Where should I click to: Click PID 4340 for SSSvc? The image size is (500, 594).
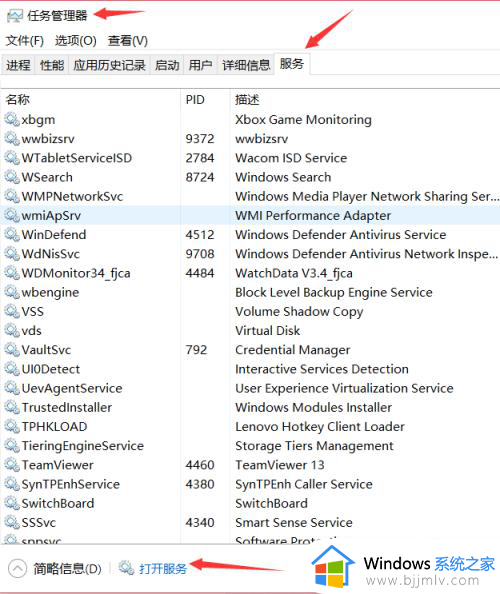tap(200, 522)
